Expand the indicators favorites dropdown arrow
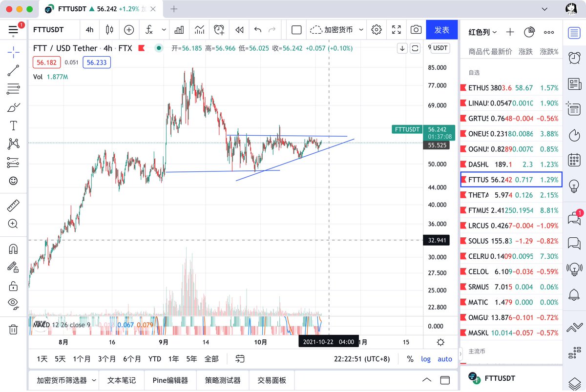The image size is (586, 392). [164, 30]
